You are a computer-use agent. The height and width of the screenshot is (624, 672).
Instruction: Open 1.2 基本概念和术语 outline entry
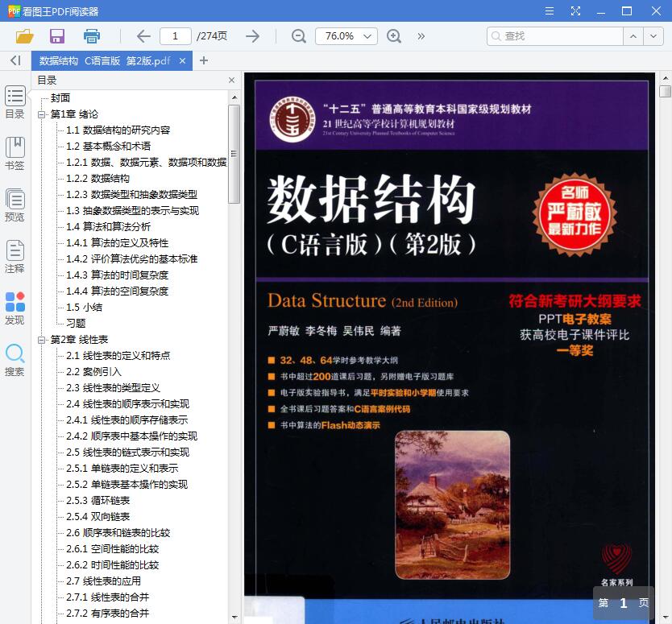(x=109, y=147)
